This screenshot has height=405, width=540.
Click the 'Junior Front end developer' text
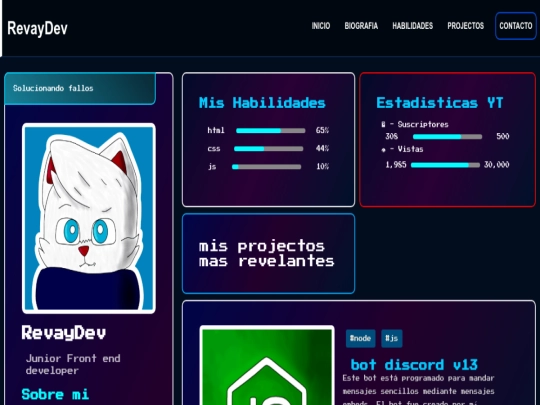[73, 364]
